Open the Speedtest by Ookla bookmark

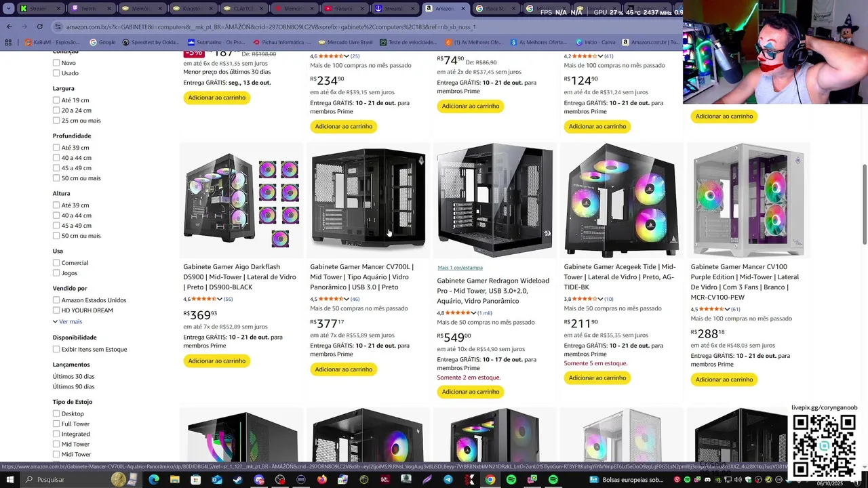point(151,42)
